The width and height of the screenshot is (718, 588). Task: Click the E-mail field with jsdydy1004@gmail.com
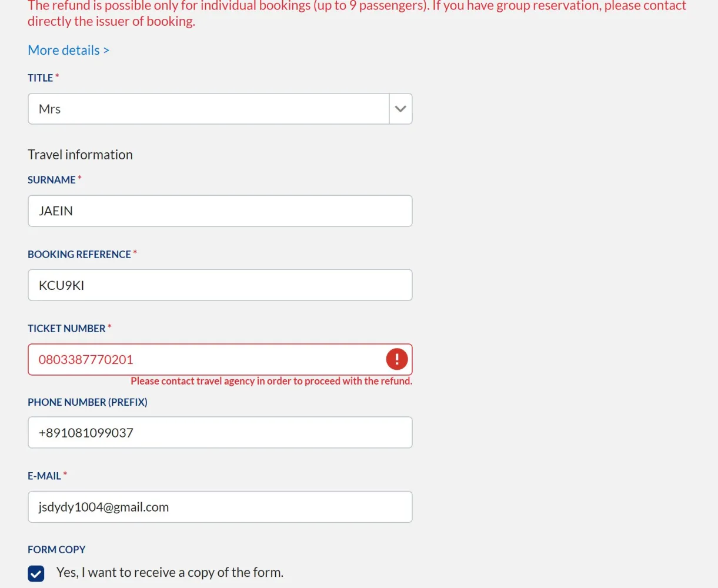pyautogui.click(x=220, y=507)
